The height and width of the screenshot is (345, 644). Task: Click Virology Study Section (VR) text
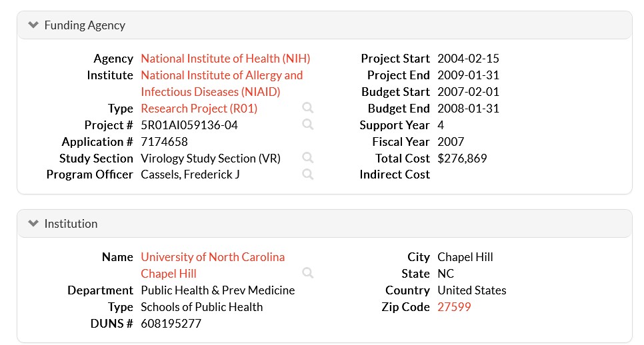pos(211,159)
